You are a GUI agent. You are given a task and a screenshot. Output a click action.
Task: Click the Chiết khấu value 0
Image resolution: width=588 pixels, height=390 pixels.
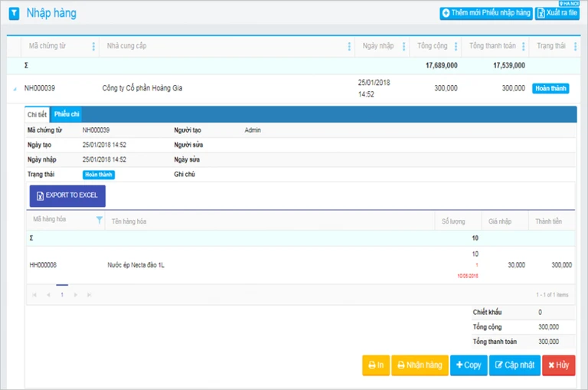click(x=540, y=313)
